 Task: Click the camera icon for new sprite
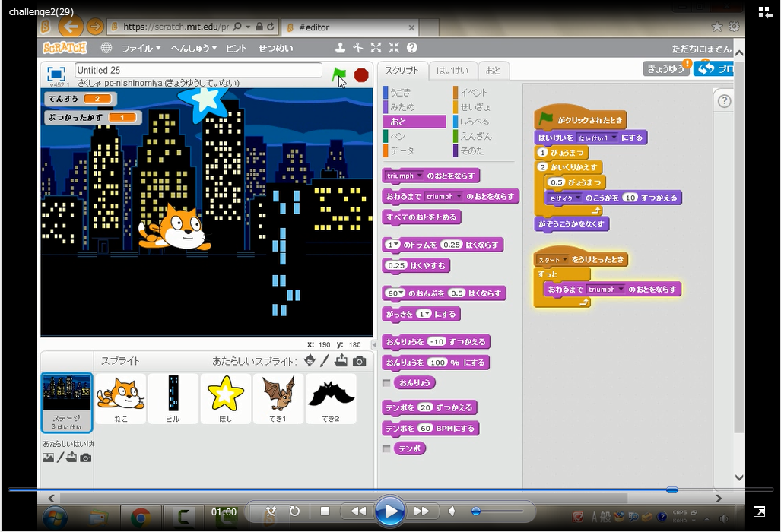[359, 361]
